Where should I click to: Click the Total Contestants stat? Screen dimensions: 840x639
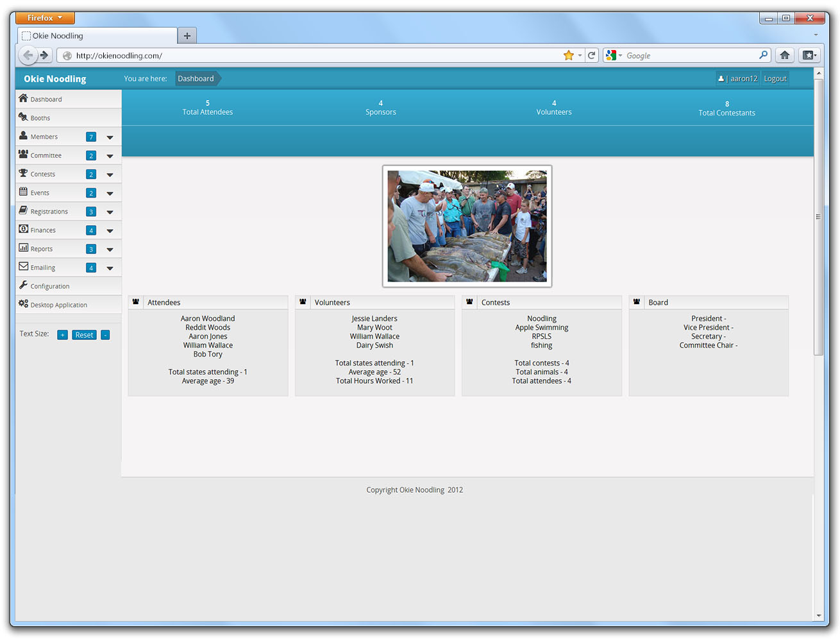click(727, 108)
